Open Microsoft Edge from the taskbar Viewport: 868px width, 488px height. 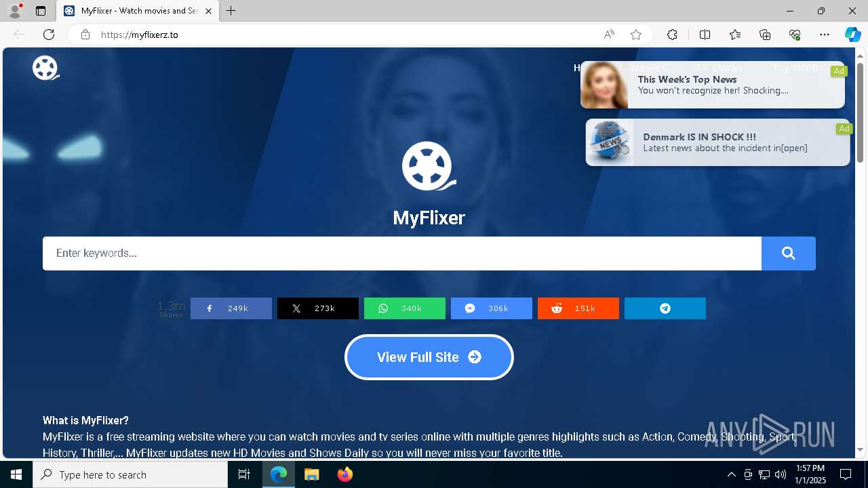(279, 474)
